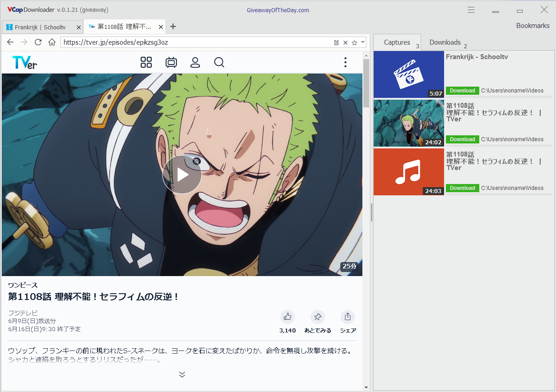The height and width of the screenshot is (392, 556).
Task: Download the Frankrijk - Schooltv capture
Action: tap(463, 91)
